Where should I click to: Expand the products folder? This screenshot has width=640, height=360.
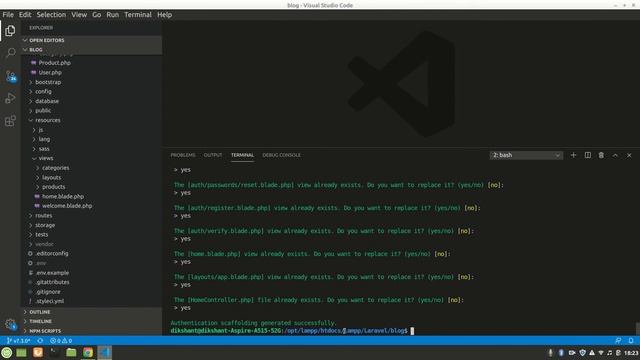(x=53, y=187)
